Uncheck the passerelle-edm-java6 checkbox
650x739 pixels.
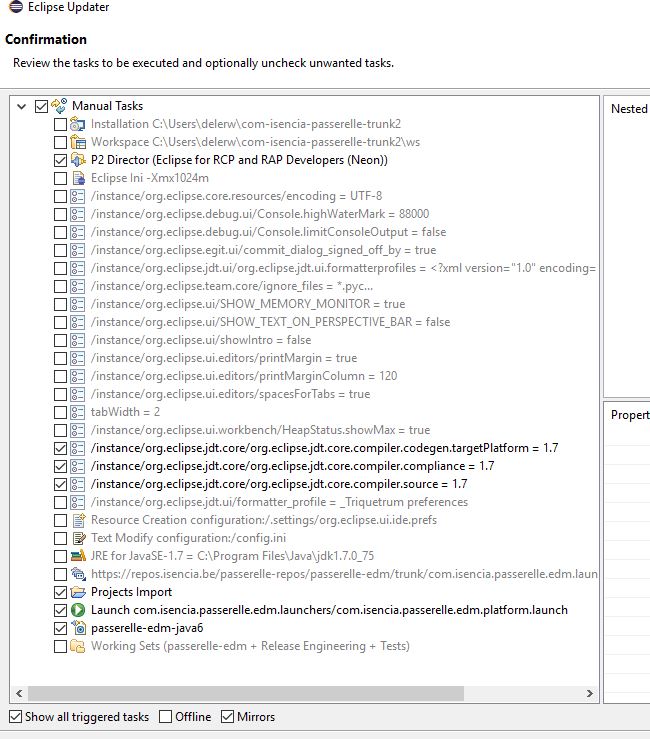60,629
